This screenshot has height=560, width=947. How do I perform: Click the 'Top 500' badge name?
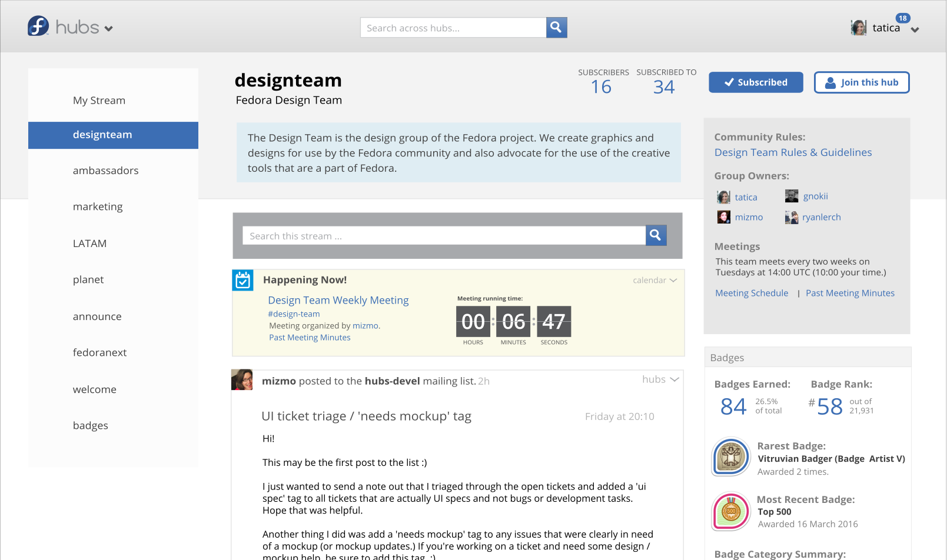click(775, 512)
